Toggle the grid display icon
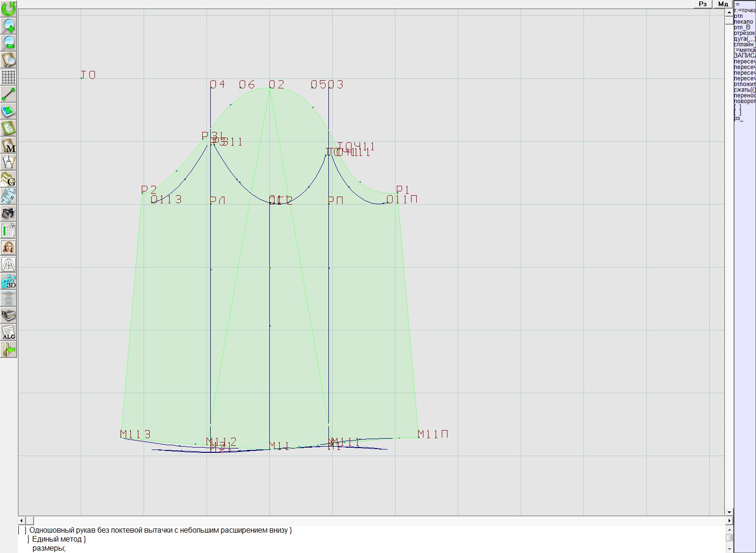This screenshot has width=756, height=553. tap(9, 77)
